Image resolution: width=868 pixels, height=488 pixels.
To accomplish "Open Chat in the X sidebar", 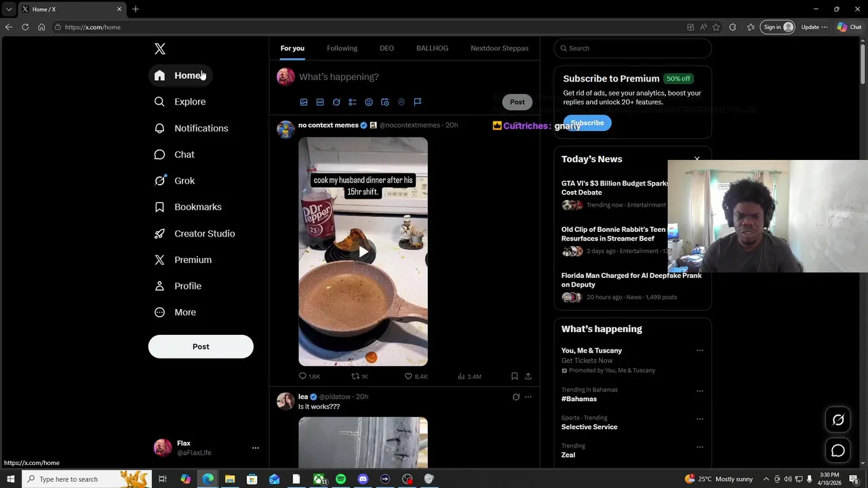I will pyautogui.click(x=174, y=155).
